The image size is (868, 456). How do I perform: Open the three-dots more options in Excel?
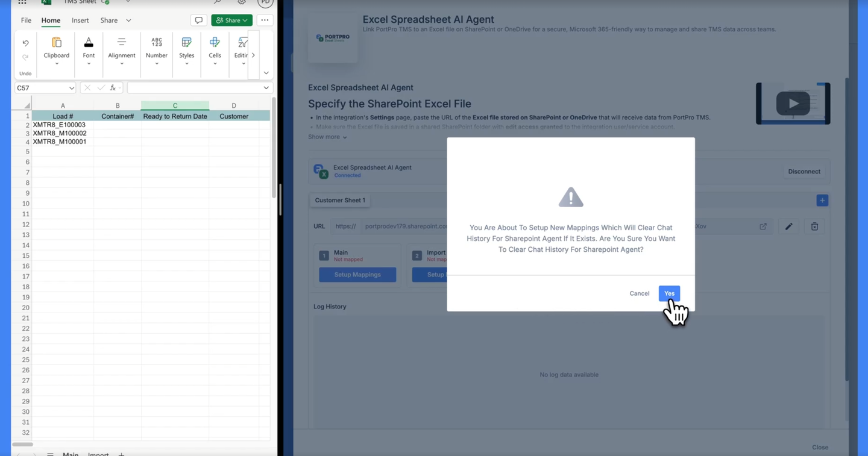point(265,20)
